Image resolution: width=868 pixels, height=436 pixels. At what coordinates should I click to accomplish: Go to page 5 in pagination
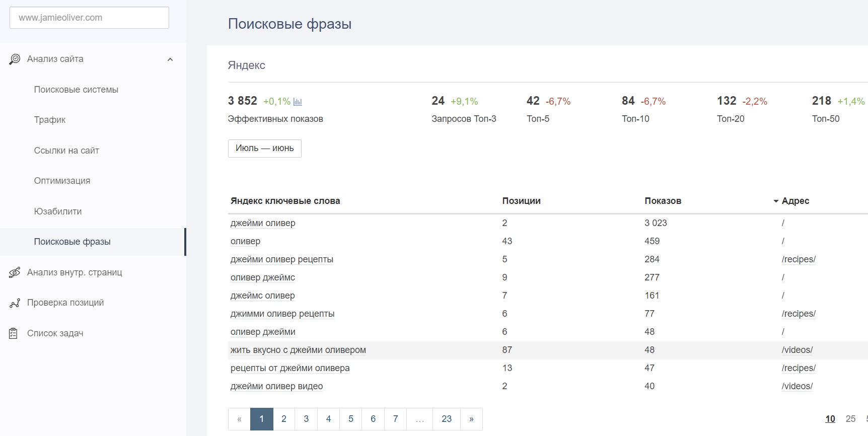[x=351, y=419]
